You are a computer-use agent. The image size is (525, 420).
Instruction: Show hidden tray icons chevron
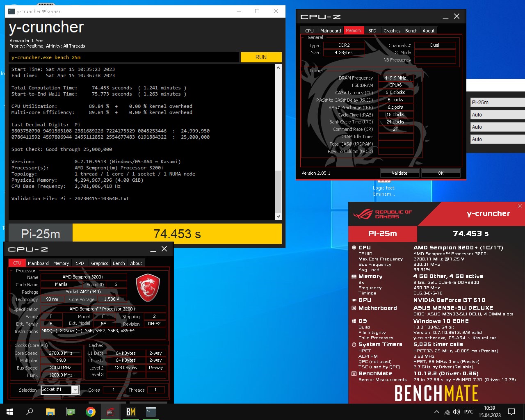[436, 412]
